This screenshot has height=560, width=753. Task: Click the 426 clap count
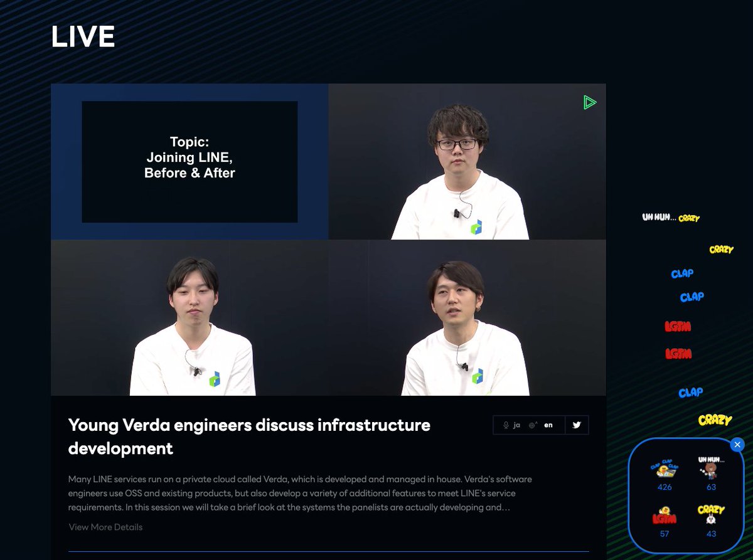pyautogui.click(x=665, y=487)
